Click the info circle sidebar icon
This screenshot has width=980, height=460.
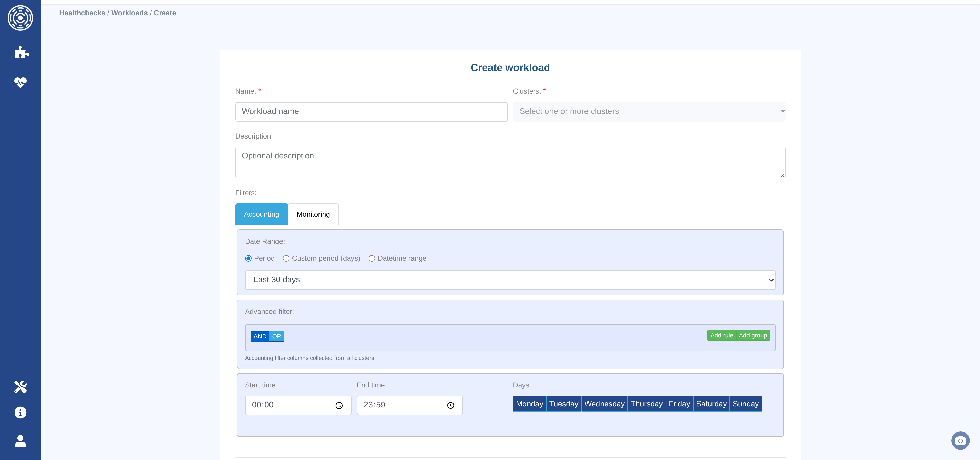pyautogui.click(x=20, y=412)
